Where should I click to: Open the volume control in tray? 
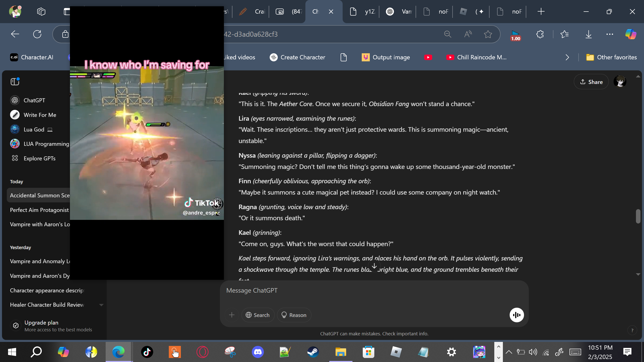coord(533,352)
